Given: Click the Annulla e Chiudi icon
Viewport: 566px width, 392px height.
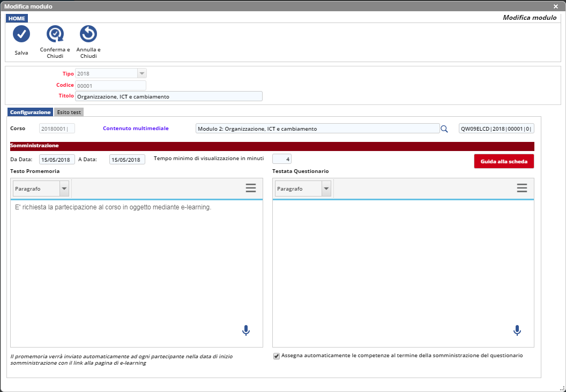Looking at the screenshot, I should (x=88, y=34).
